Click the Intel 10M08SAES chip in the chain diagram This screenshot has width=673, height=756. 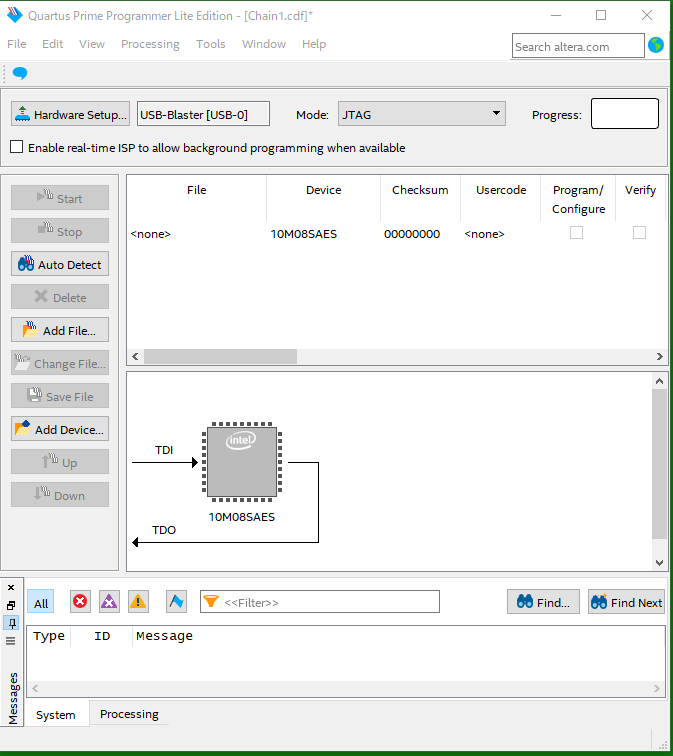(242, 462)
